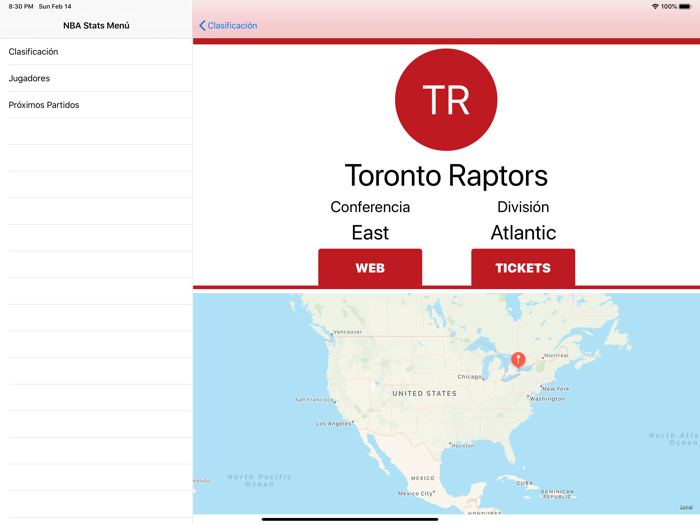The height and width of the screenshot is (525, 700).
Task: Click Vancouver label on the map
Action: 348,332
